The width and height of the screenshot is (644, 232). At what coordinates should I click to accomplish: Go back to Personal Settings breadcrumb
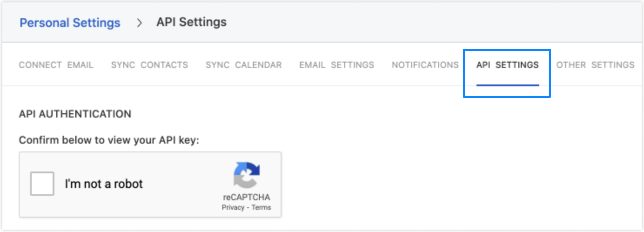tap(70, 23)
